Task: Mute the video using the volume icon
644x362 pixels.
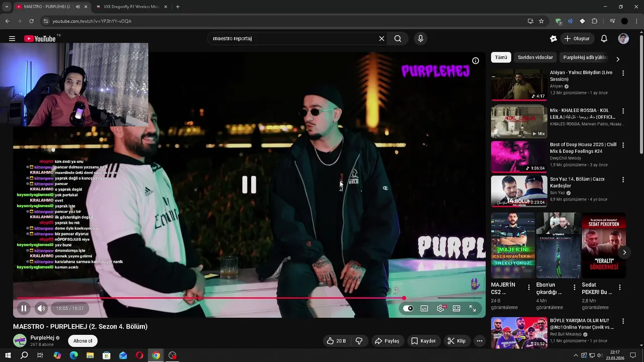Action: (41, 308)
